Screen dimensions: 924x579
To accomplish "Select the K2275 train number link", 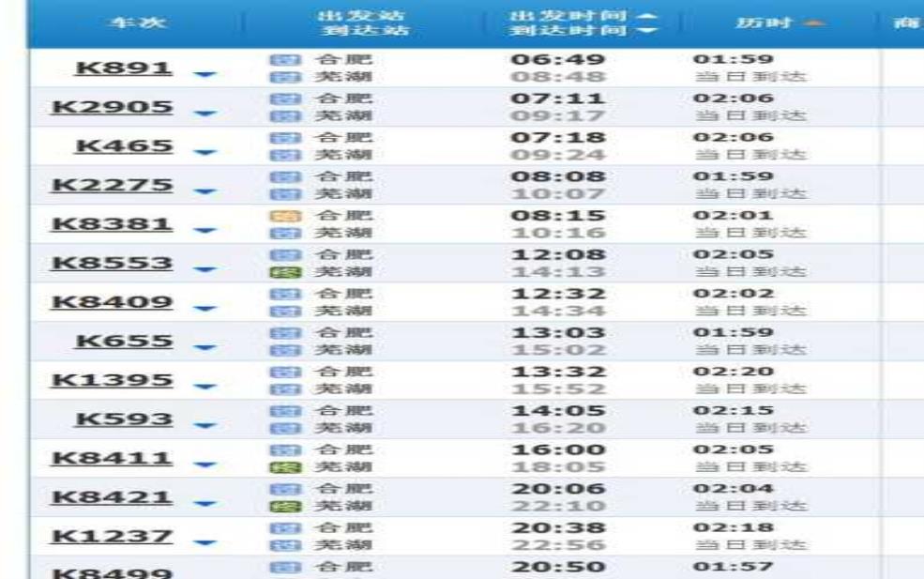I will 112,185.
